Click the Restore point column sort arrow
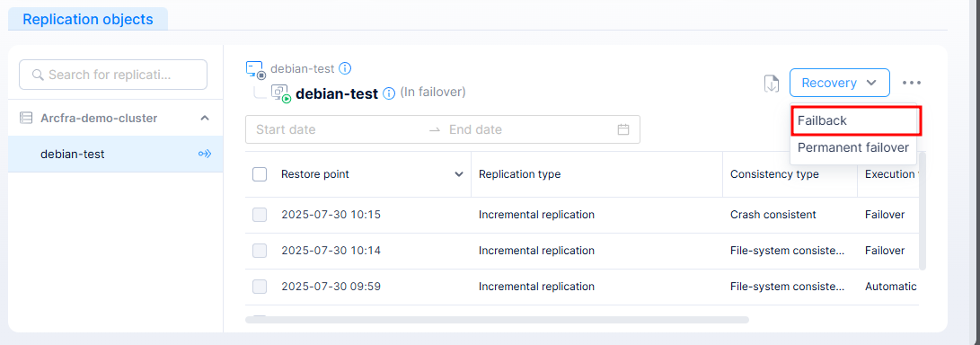Screen dimensions: 980x345 [459, 174]
